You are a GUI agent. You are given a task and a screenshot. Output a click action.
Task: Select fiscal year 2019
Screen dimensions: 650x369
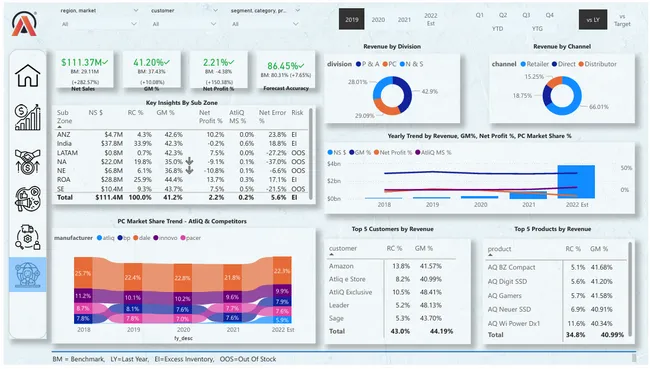(352, 19)
